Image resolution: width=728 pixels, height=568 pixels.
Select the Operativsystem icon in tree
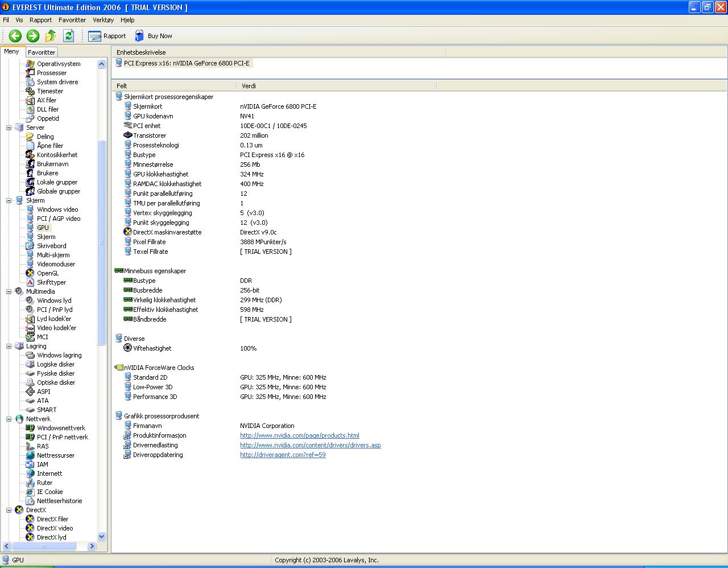click(x=30, y=64)
